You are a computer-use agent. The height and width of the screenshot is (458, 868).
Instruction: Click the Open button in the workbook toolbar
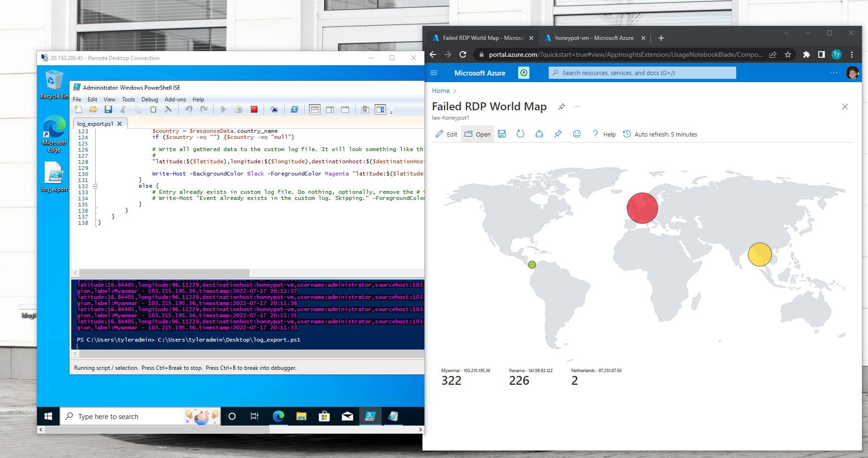tap(477, 134)
